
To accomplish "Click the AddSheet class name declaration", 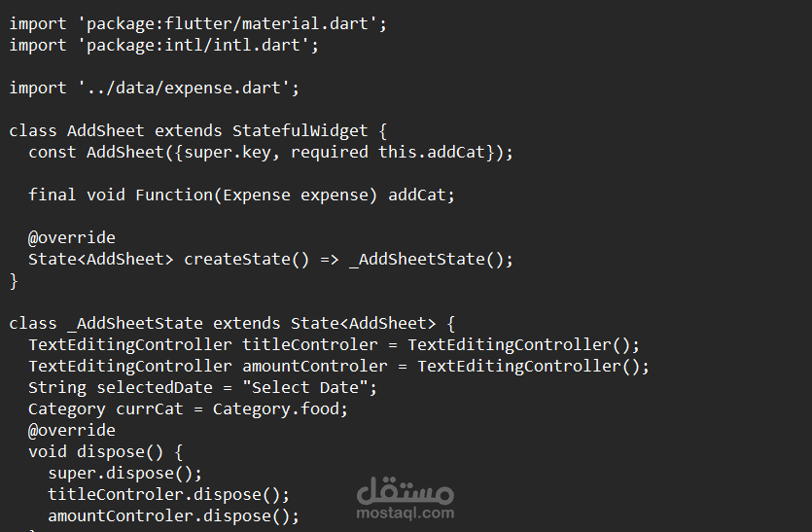I will (x=106, y=130).
